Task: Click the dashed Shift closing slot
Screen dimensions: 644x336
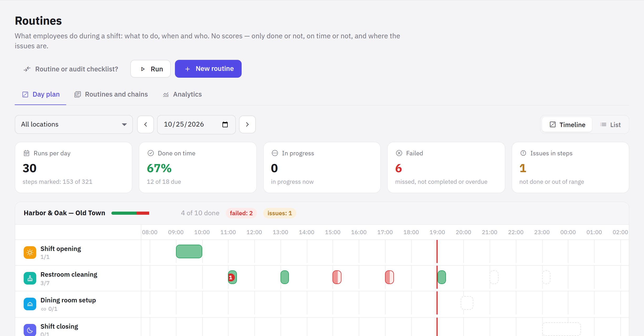Action: [x=562, y=329]
